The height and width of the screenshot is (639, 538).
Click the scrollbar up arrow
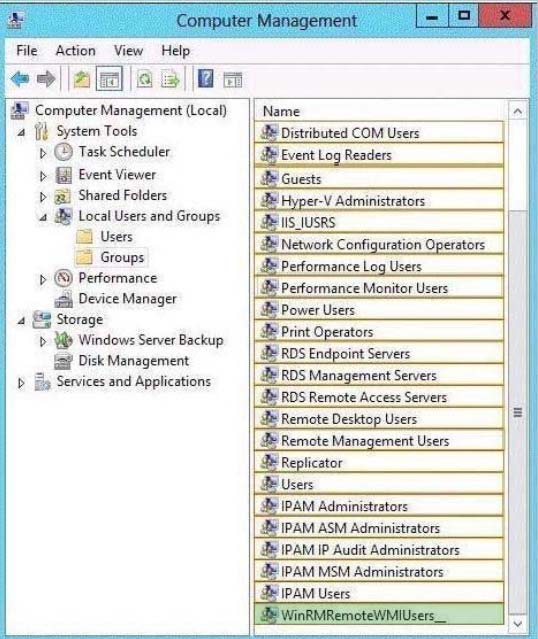[x=518, y=111]
